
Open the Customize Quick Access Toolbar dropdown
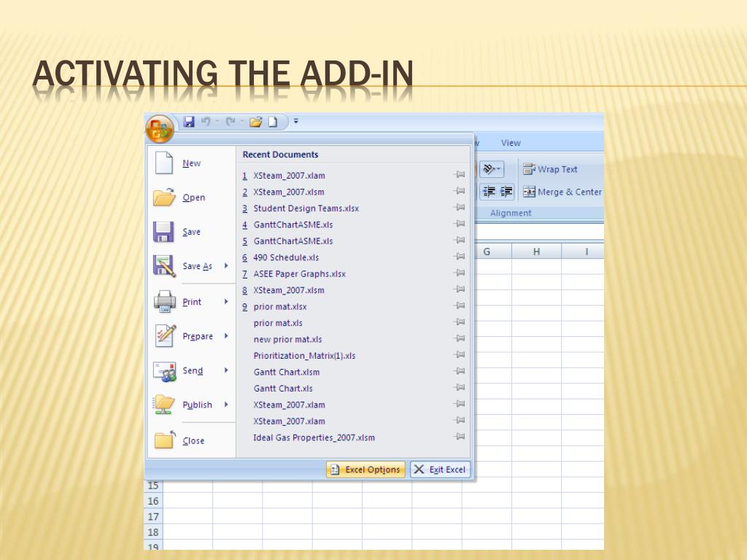[296, 122]
